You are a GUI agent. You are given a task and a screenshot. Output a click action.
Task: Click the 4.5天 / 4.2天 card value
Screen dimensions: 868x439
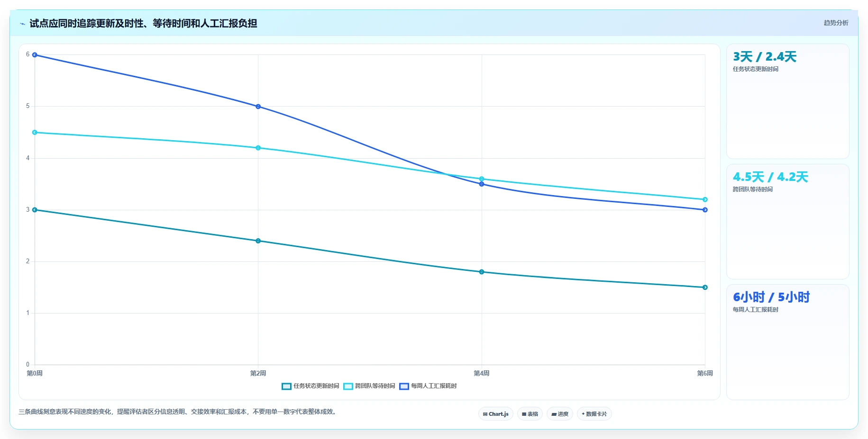(770, 177)
